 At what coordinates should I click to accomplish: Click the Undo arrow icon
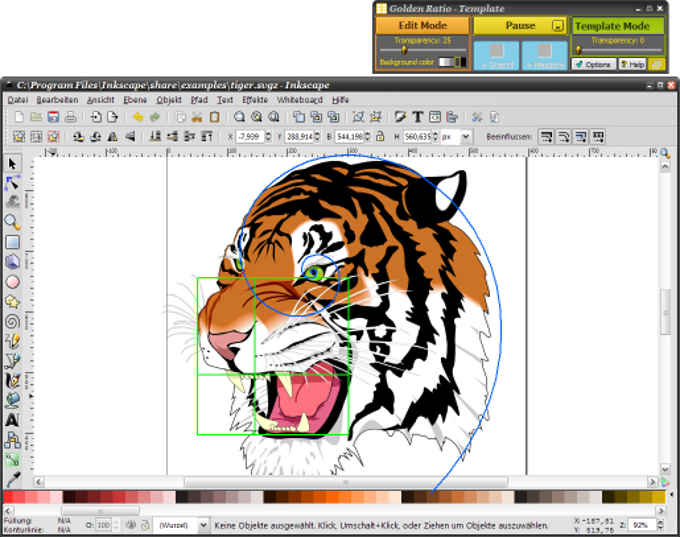coord(138,117)
